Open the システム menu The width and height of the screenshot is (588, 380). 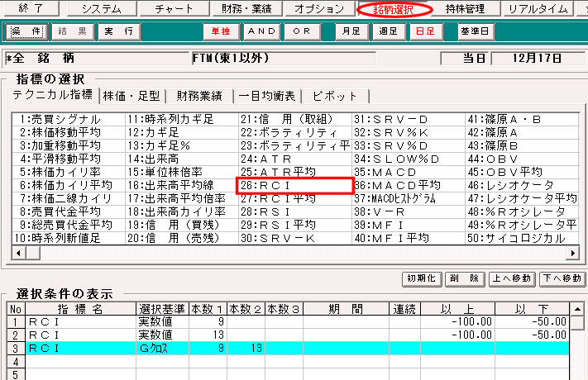pyautogui.click(x=101, y=9)
